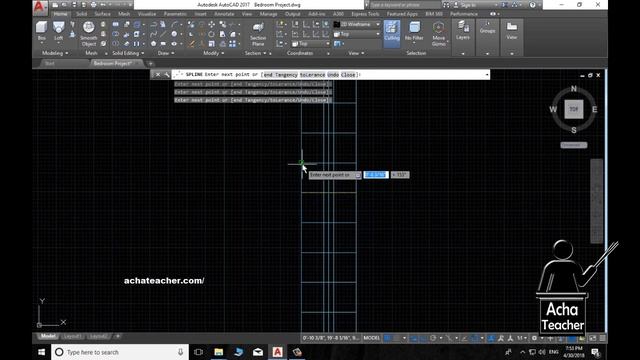The width and height of the screenshot is (640, 360).
Task: Select the Spline draw tool
Action: (153, 34)
